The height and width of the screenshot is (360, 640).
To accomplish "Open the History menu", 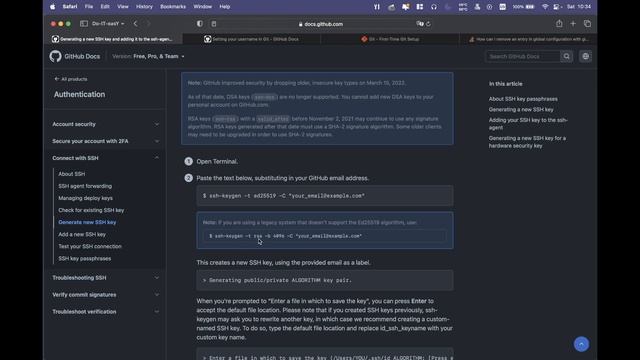I will click(144, 7).
